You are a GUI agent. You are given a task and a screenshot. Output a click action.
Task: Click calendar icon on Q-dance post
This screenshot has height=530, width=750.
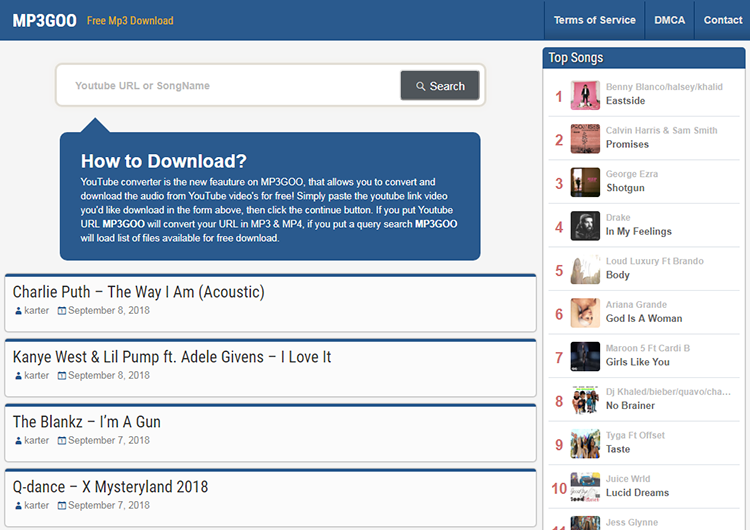click(62, 506)
